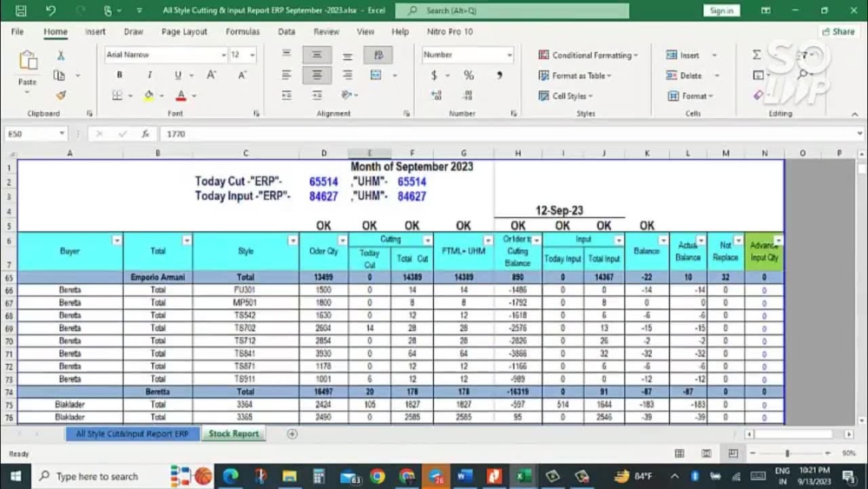Click the AutoSum sigma icon
Image resolution: width=868 pixels, height=489 pixels.
tap(756, 54)
